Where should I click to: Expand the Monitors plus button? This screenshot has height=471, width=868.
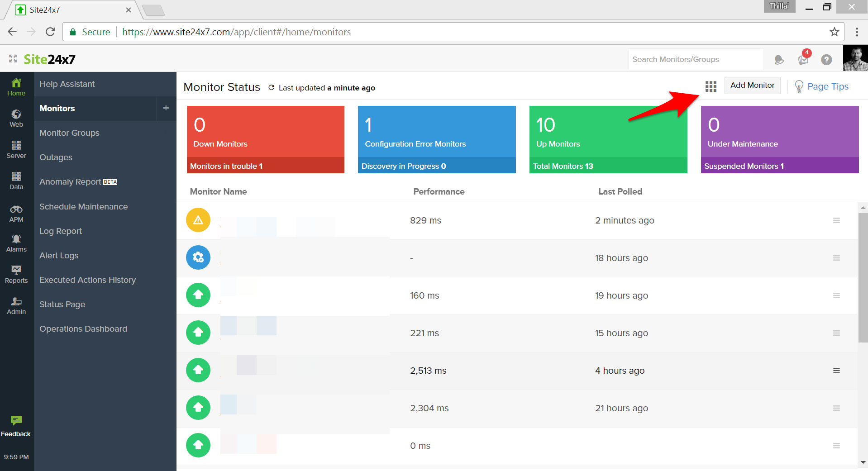166,108
